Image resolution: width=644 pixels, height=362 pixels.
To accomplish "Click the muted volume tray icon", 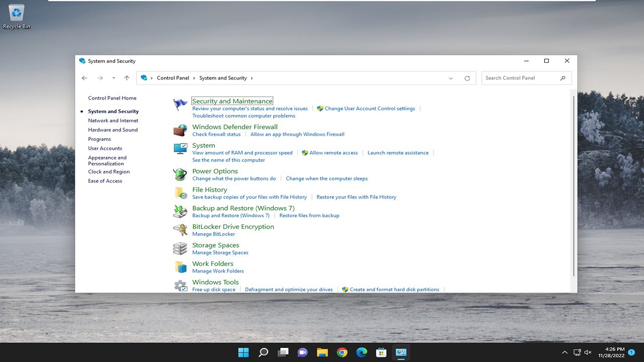I will (x=588, y=352).
